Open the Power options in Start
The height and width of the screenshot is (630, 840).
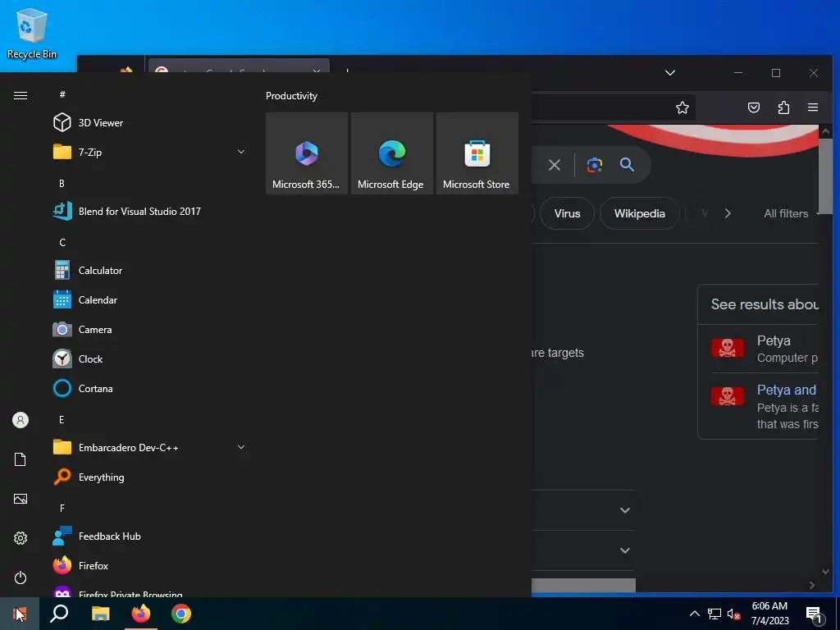[x=21, y=577]
